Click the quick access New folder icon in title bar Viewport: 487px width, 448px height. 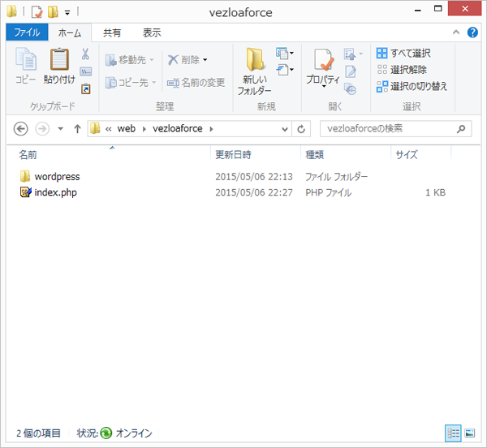point(53,12)
